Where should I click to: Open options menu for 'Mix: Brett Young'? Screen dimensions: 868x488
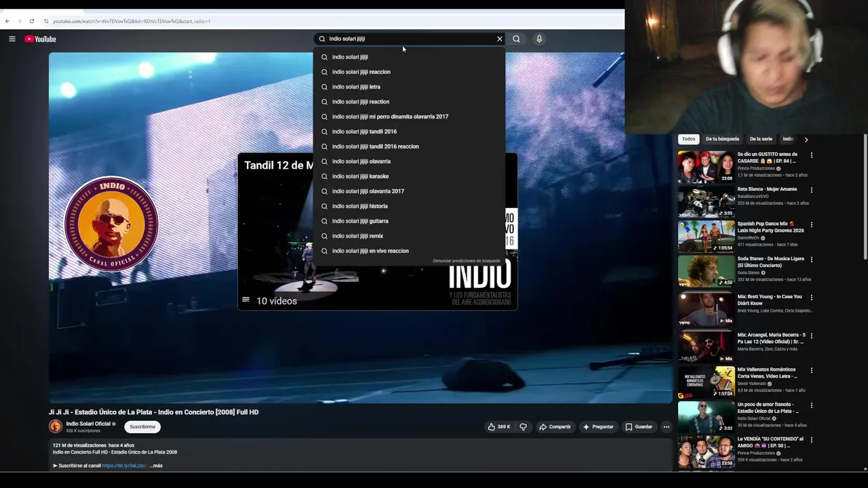tap(811, 298)
